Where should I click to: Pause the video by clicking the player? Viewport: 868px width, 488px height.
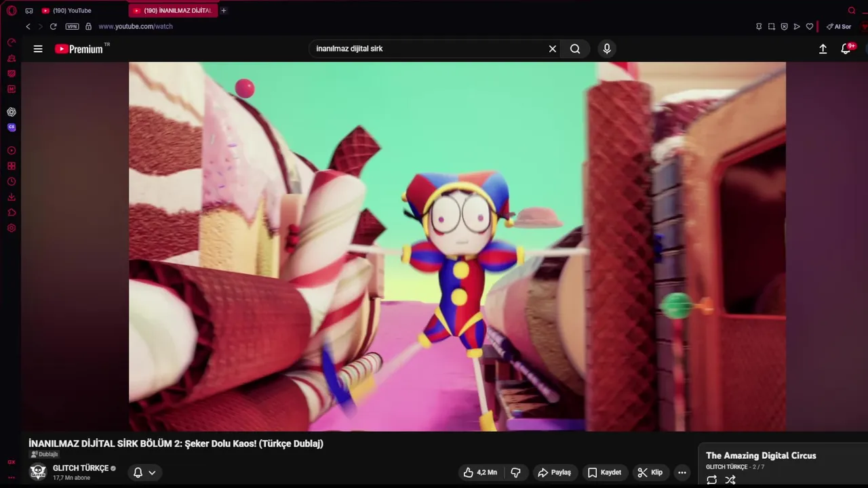pos(457,247)
